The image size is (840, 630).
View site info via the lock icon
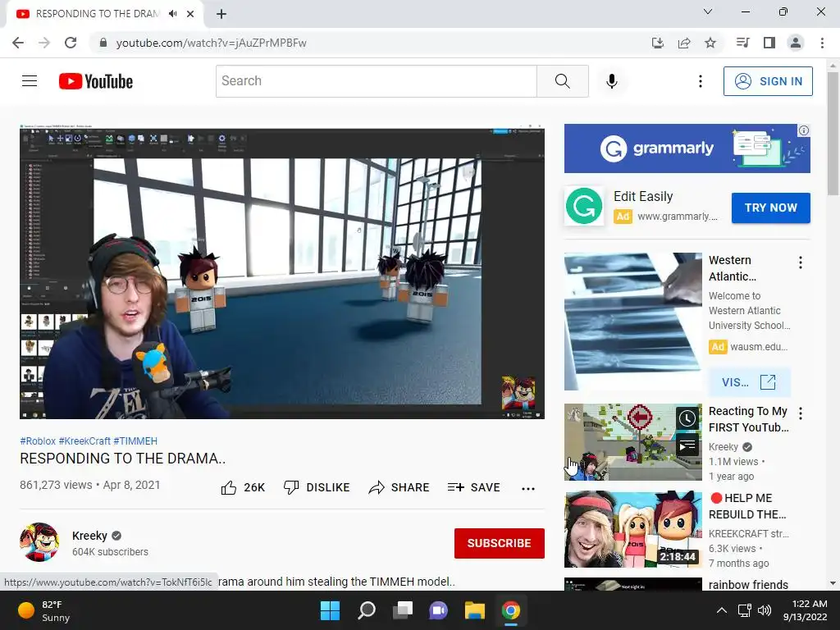(x=103, y=43)
